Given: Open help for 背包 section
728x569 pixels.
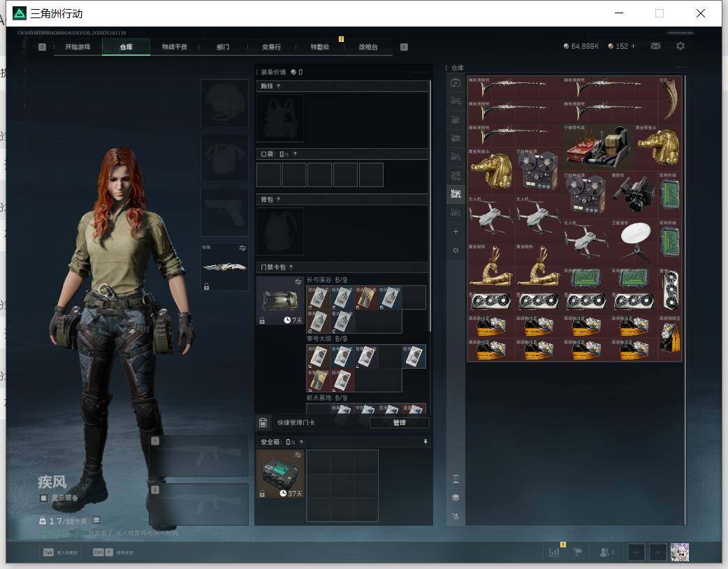Looking at the screenshot, I should [278, 200].
